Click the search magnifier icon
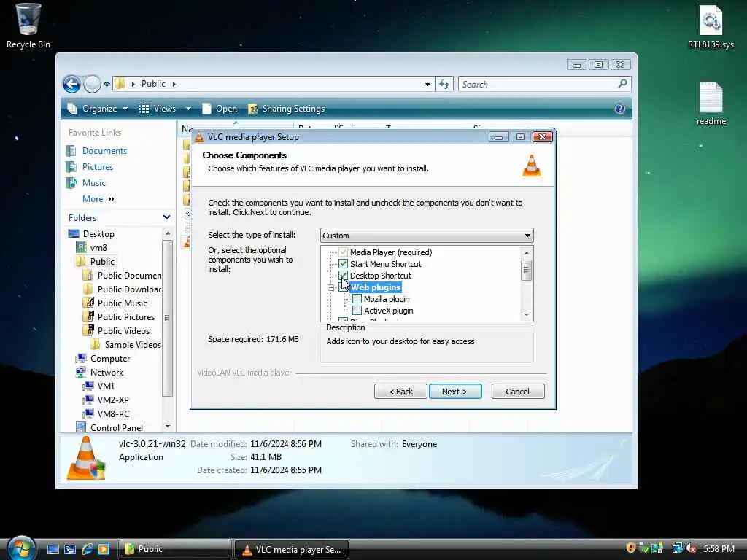Screen dimensions: 747x560 tap(622, 84)
